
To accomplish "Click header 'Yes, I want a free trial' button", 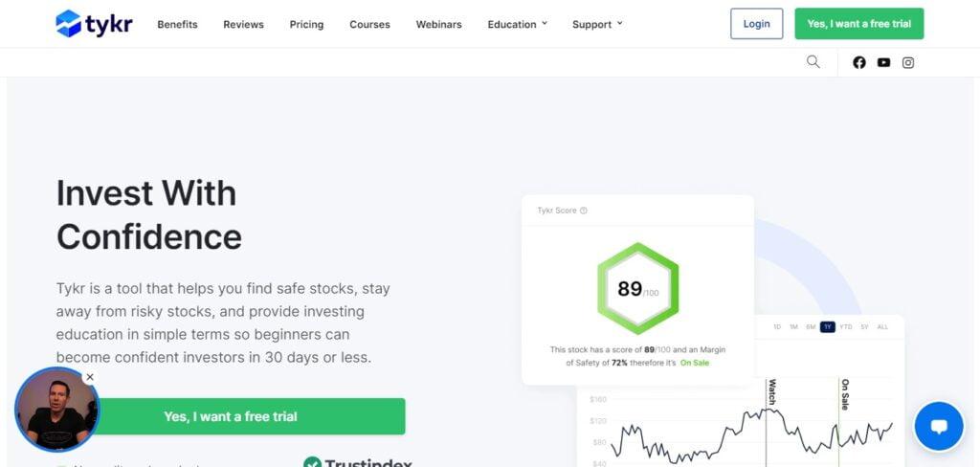I will pos(858,24).
